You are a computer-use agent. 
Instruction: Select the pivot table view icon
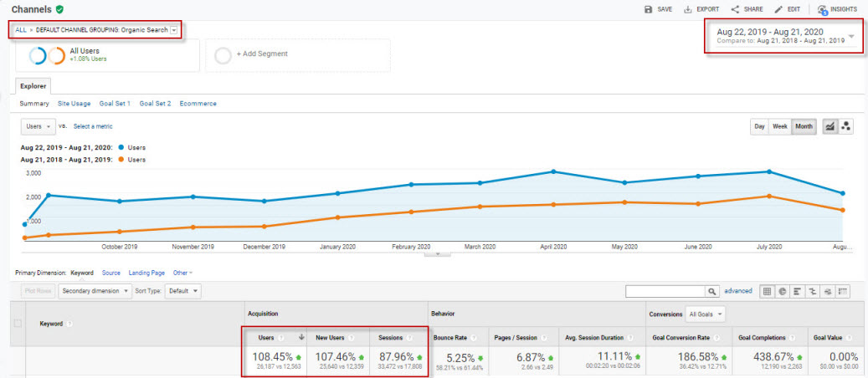[x=843, y=291]
